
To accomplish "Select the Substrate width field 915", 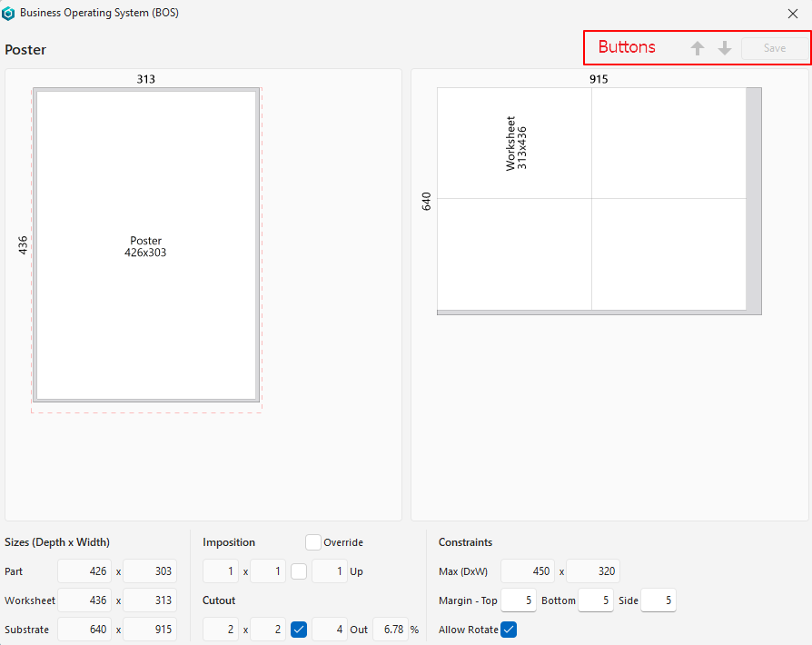I will (x=150, y=630).
